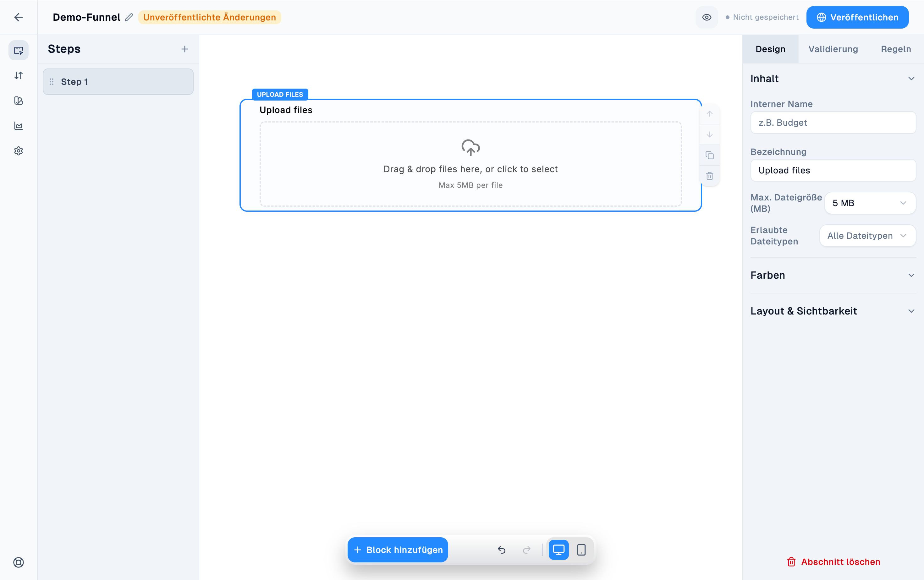
Task: Open the Max. Dateigröße dropdown
Action: point(870,203)
